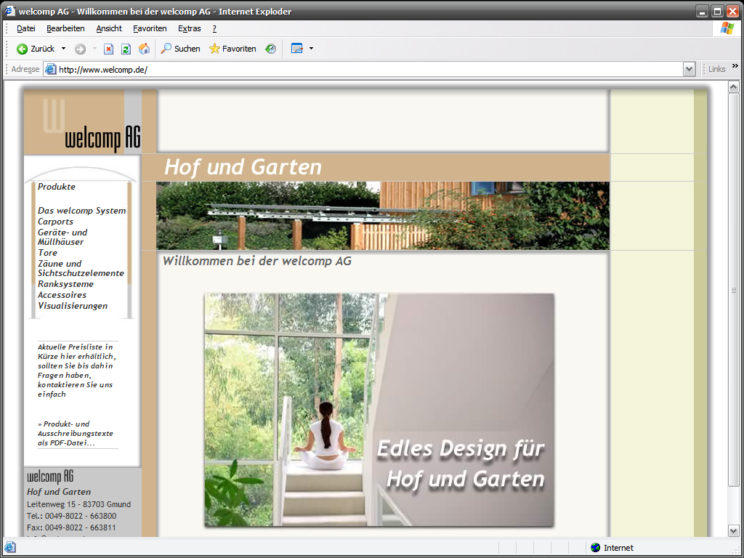Minimize the Internet Exploder window
The width and height of the screenshot is (744, 558).
[703, 11]
